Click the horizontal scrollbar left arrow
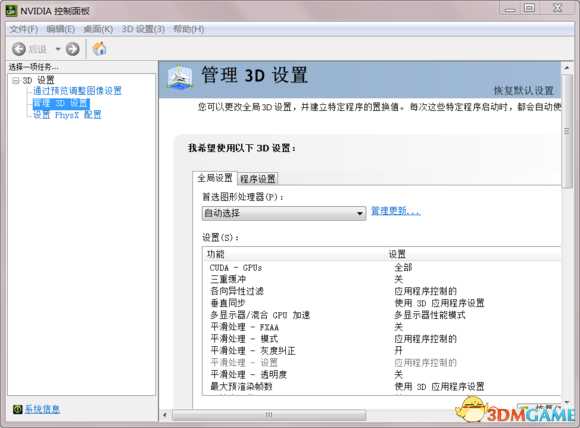 click(x=165, y=415)
